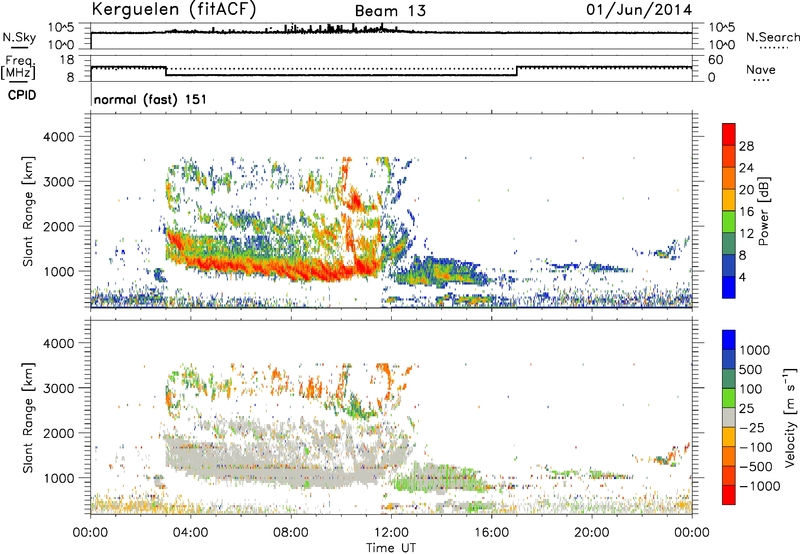Click 'Slant Range [km]' label of power panel
This screenshot has height=554, width=800.
(x=28, y=211)
